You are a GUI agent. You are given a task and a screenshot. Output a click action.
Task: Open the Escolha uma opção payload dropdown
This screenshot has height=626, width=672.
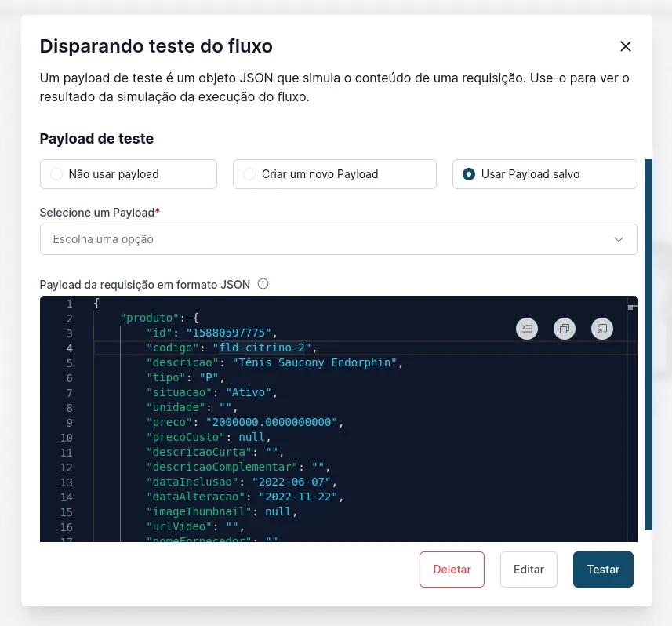(339, 239)
